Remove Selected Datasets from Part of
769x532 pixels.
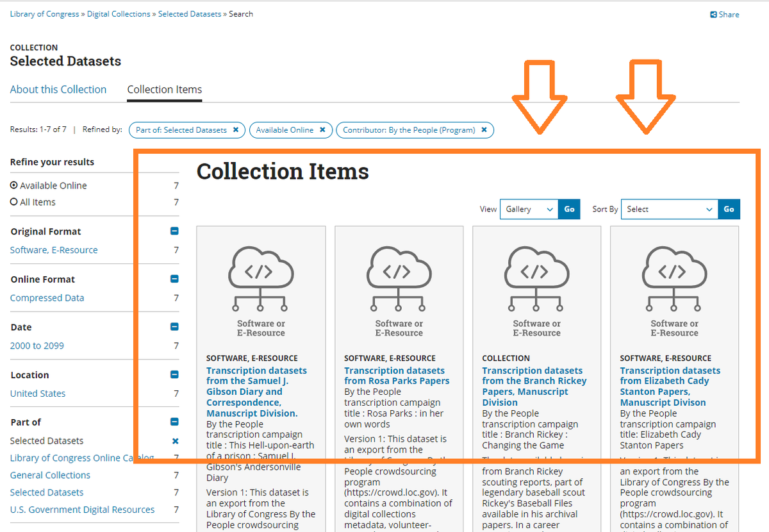175,441
